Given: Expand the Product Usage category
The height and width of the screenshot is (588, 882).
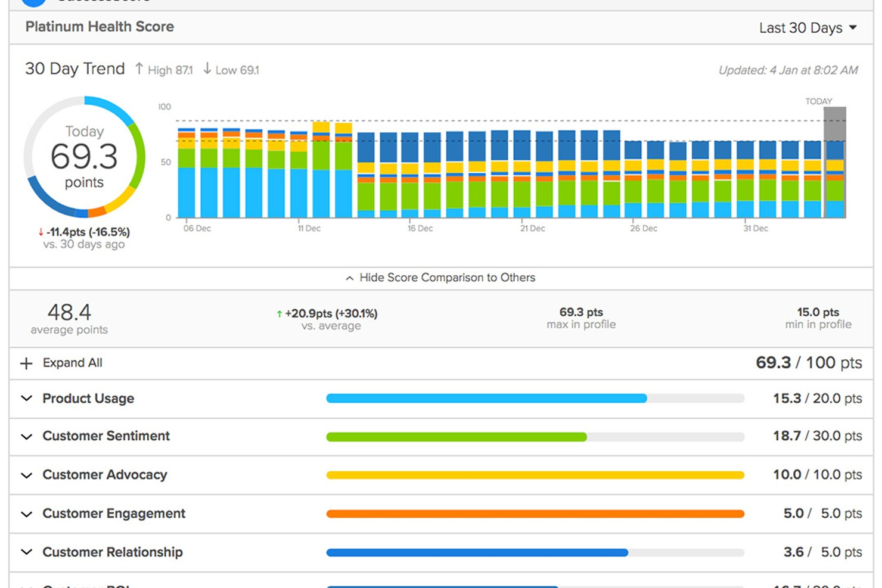Looking at the screenshot, I should coord(25,398).
